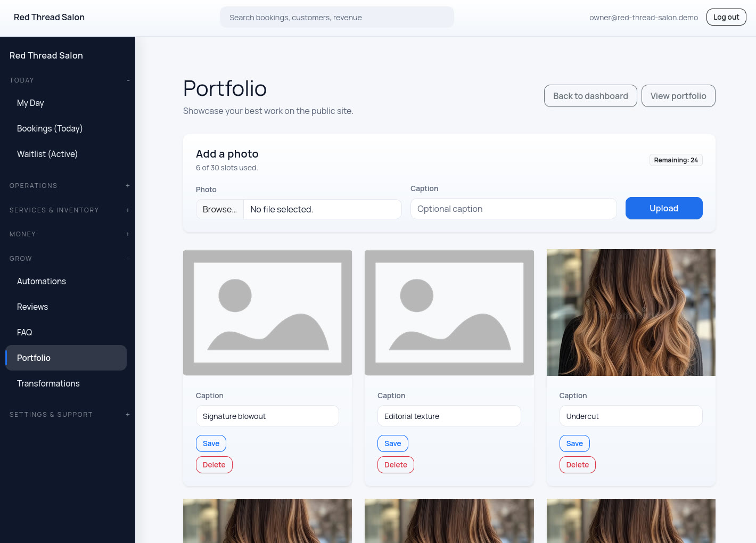
Task: Click the Upload button
Action: click(664, 208)
